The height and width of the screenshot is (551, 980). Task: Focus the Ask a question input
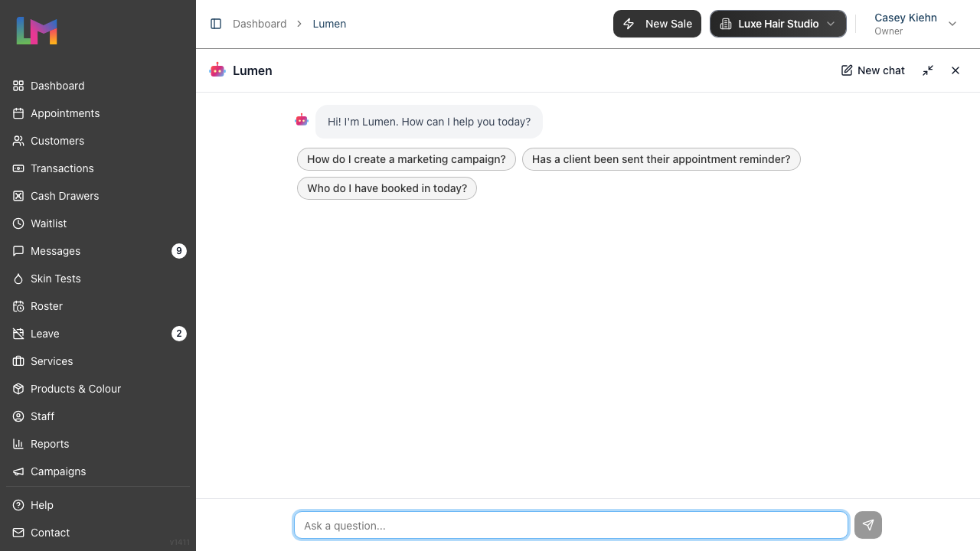click(x=571, y=525)
